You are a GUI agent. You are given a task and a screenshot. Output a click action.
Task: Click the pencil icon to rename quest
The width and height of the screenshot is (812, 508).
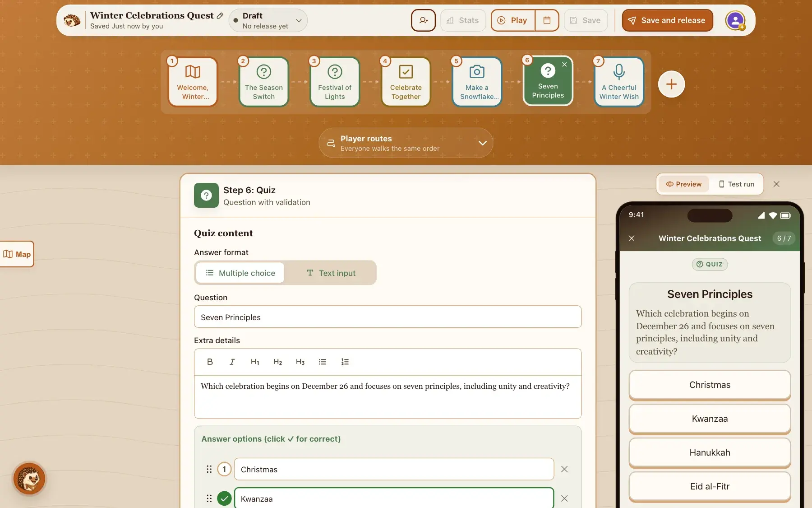coord(220,16)
